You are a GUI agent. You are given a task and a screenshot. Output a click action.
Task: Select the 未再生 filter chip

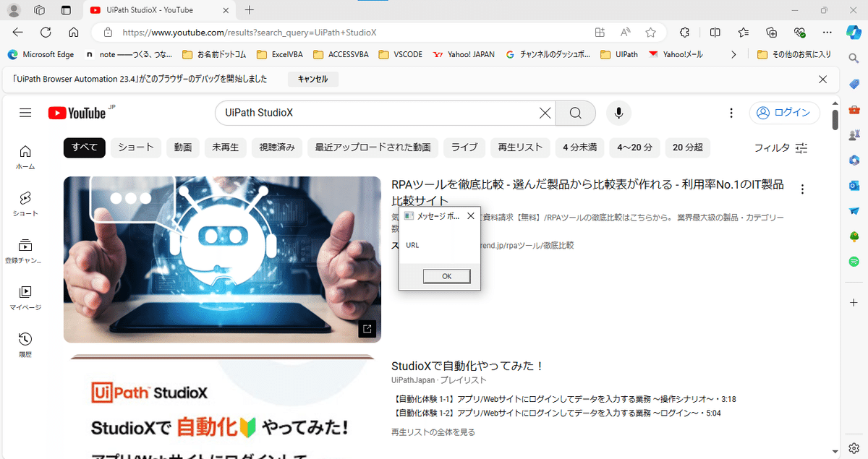click(x=226, y=147)
